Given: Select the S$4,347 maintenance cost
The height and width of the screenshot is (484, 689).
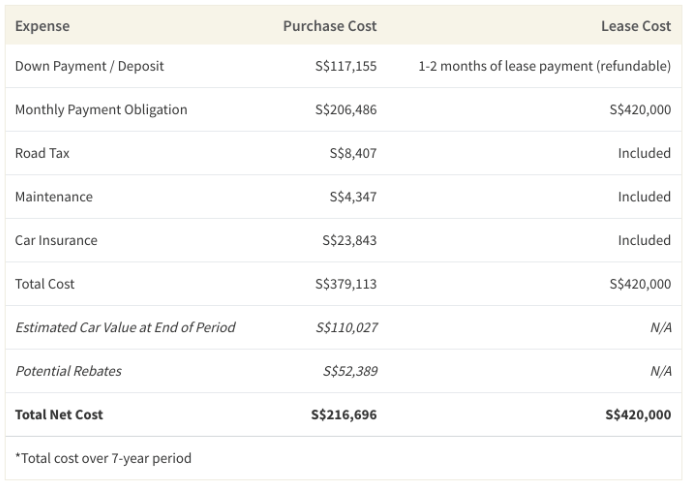Looking at the screenshot, I should pyautogui.click(x=352, y=197).
